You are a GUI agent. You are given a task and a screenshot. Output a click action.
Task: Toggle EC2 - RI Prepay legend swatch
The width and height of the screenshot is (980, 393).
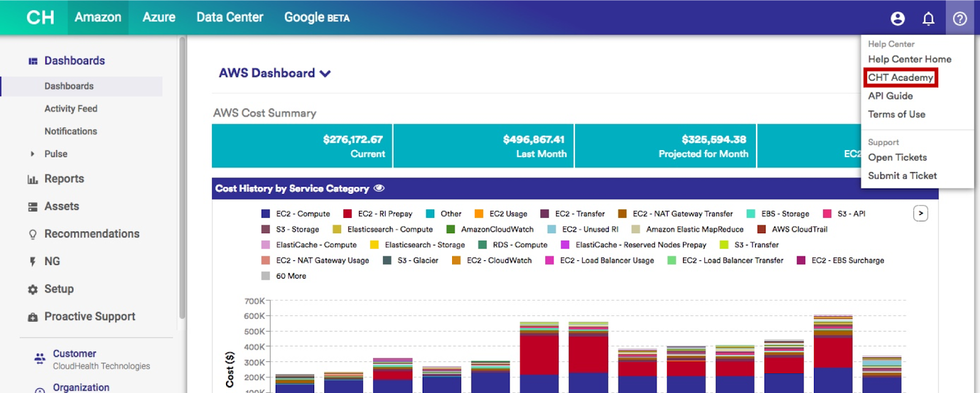click(347, 214)
